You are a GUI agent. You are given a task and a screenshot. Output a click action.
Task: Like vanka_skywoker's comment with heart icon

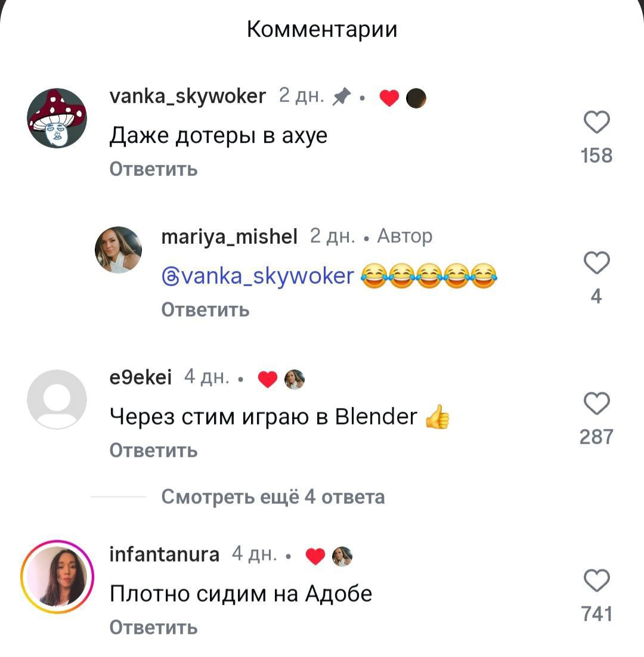tap(597, 122)
